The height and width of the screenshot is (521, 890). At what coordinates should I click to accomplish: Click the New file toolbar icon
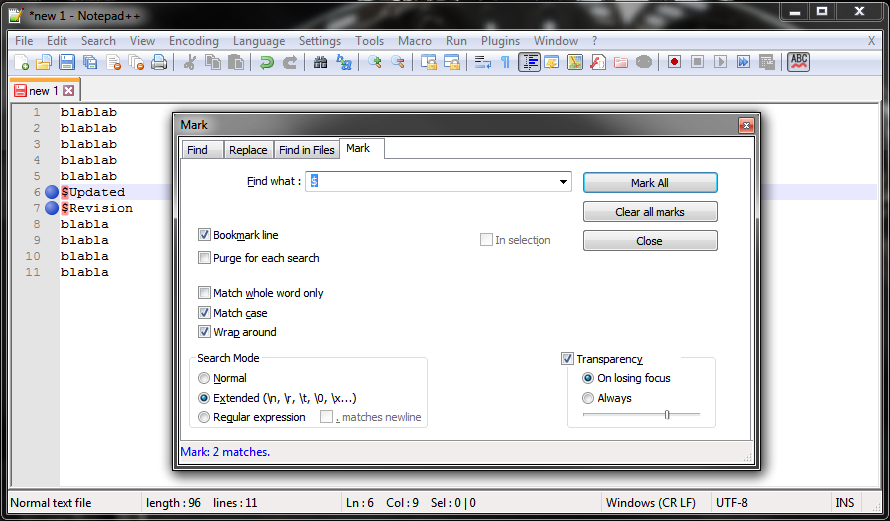click(21, 62)
